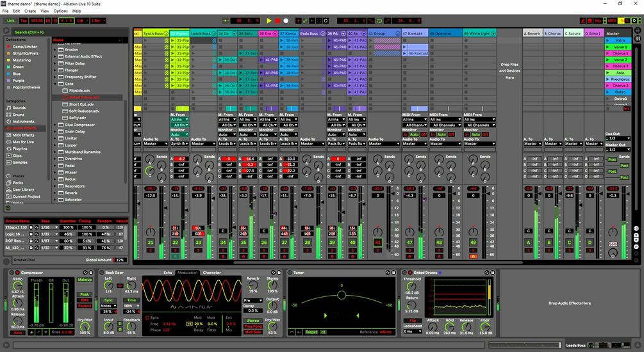The width and height of the screenshot is (644, 352).
Task: Select the Mastering collection
Action: pyautogui.click(x=21, y=60)
